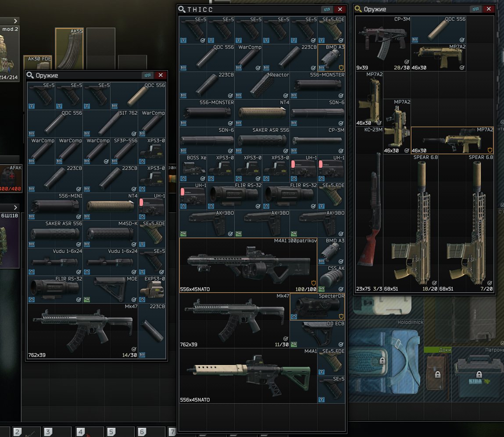Select the Mk47 rifle loaded 11/30 in THICC
Image resolution: width=504 pixels, height=437 pixels.
pos(235,321)
